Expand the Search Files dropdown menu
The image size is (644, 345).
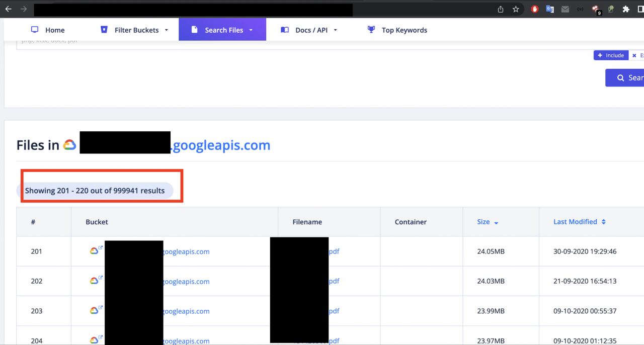click(x=222, y=30)
